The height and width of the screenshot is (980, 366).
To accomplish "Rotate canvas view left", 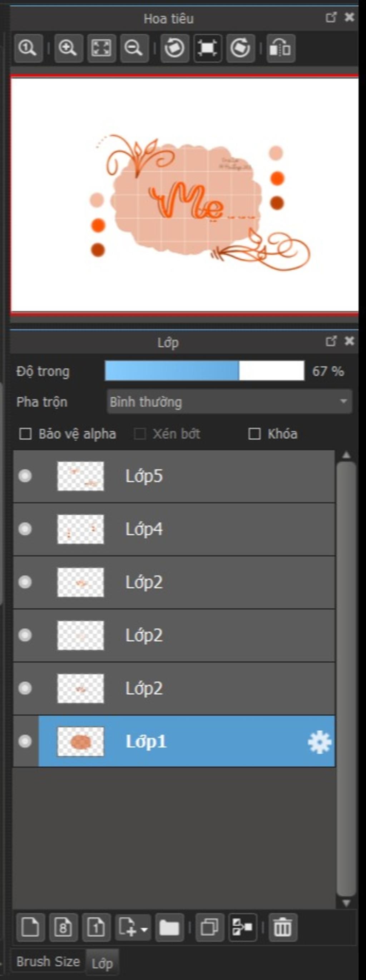I will tap(174, 48).
